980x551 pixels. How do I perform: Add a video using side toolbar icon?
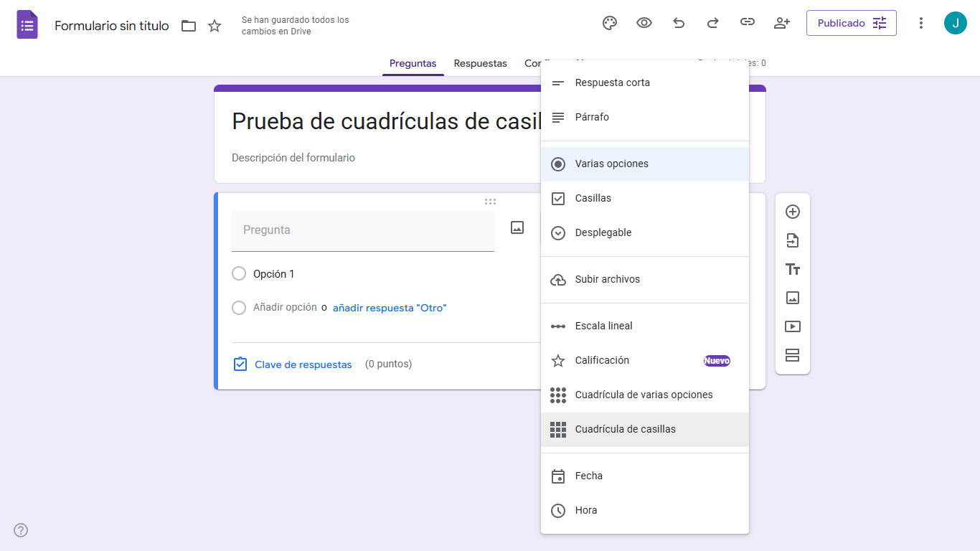click(x=793, y=326)
